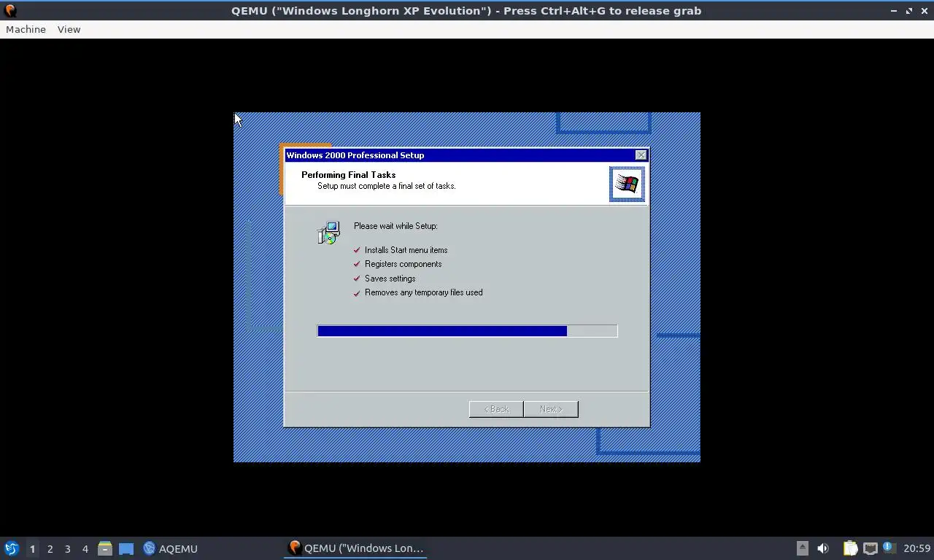The height and width of the screenshot is (560, 934).
Task: Click the Windows flag logo in setup header
Action: (x=627, y=184)
